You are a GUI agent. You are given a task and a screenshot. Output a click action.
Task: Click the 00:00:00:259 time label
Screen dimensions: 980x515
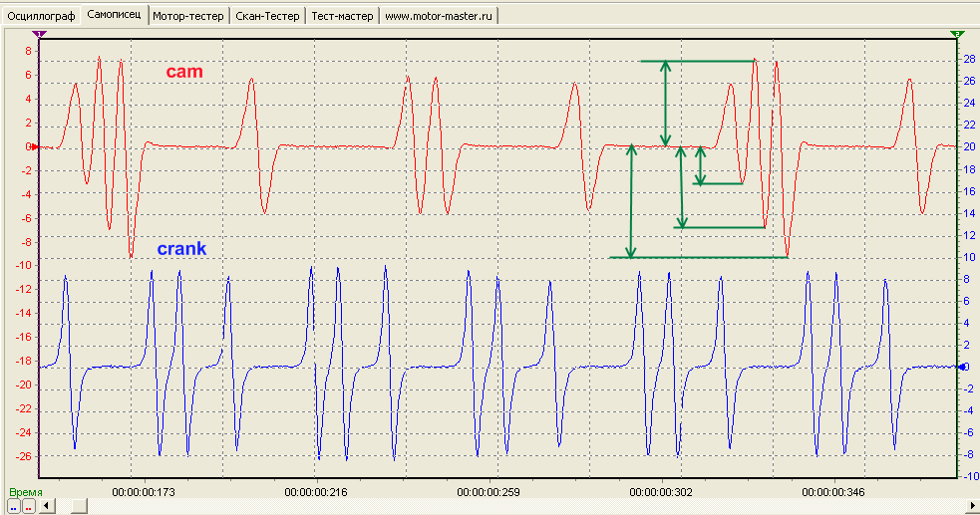(489, 492)
